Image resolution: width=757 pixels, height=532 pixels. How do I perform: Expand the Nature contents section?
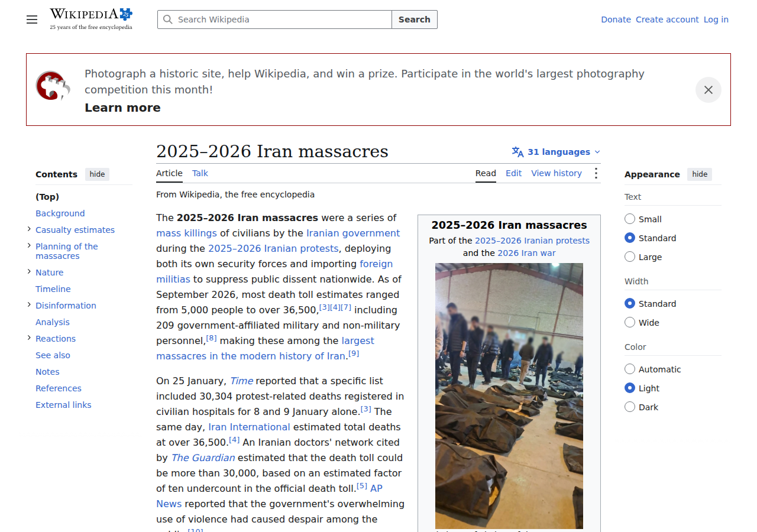(29, 272)
